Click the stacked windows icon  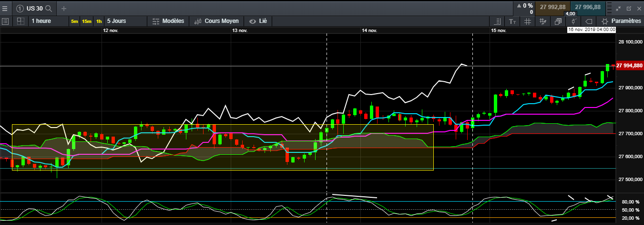point(558,21)
